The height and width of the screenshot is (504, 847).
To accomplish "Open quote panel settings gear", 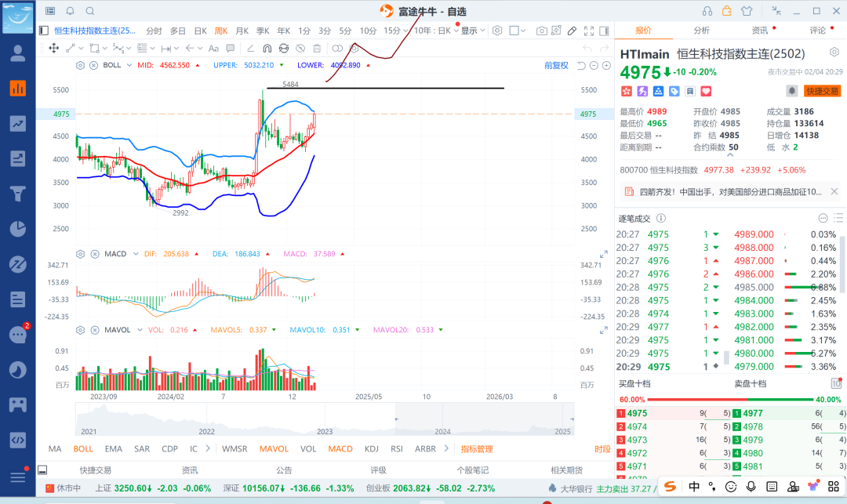I will click(x=834, y=53).
